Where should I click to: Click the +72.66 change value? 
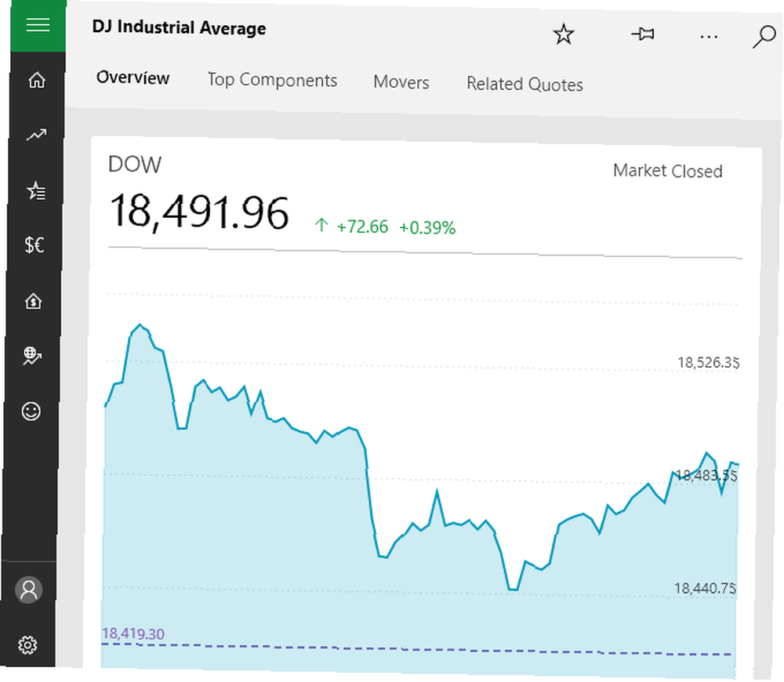coord(362,227)
